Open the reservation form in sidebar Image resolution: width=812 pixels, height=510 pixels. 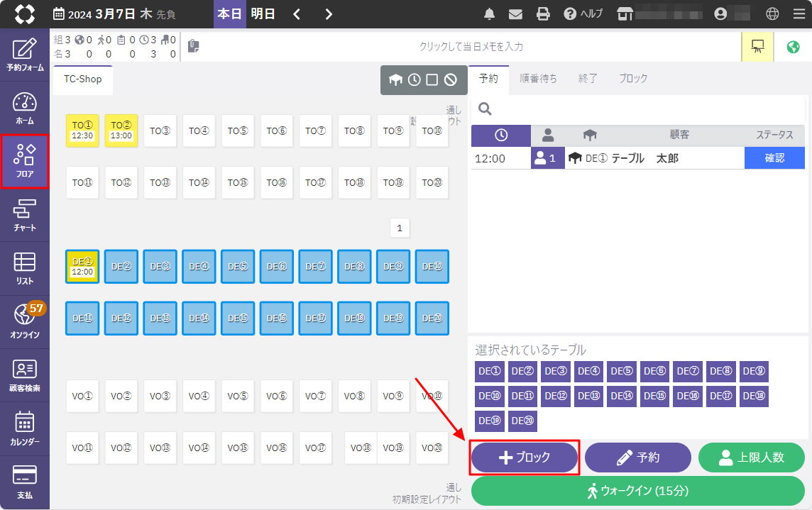(x=25, y=55)
